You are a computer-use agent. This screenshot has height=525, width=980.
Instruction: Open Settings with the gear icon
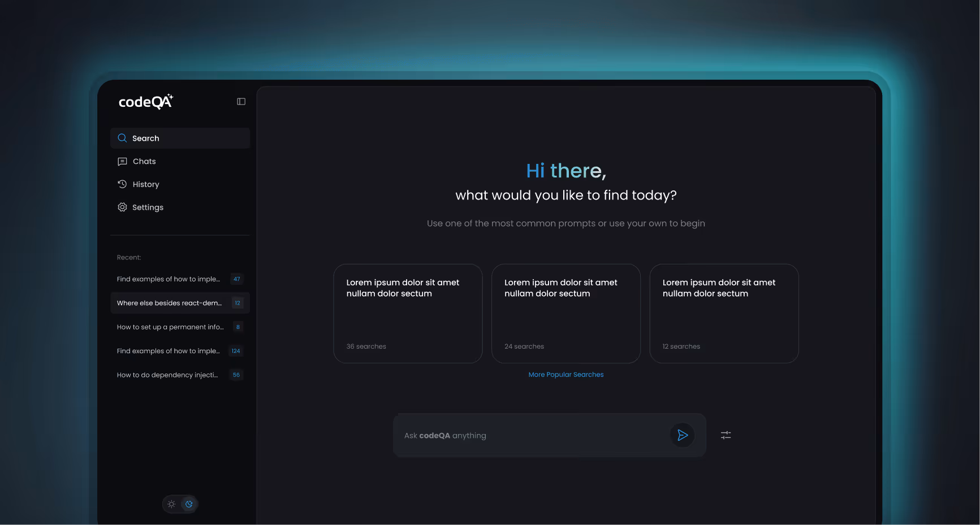122,207
